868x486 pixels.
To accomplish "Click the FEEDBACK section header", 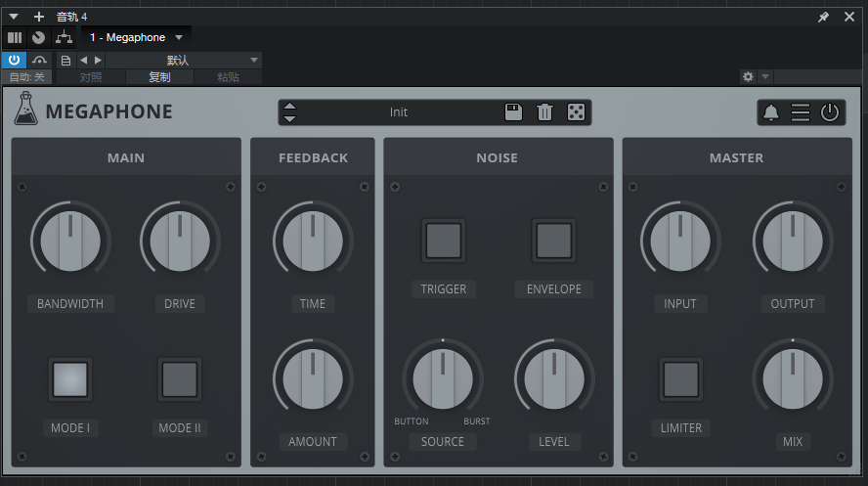I will (x=313, y=157).
